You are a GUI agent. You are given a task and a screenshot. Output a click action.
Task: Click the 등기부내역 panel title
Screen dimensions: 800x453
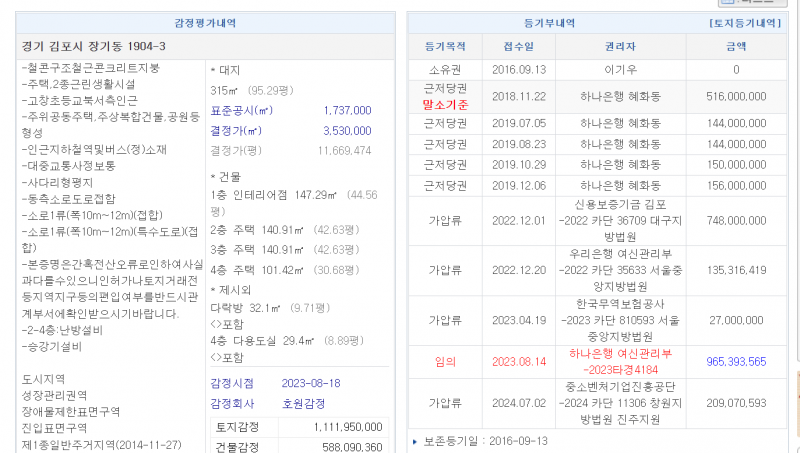click(x=545, y=22)
